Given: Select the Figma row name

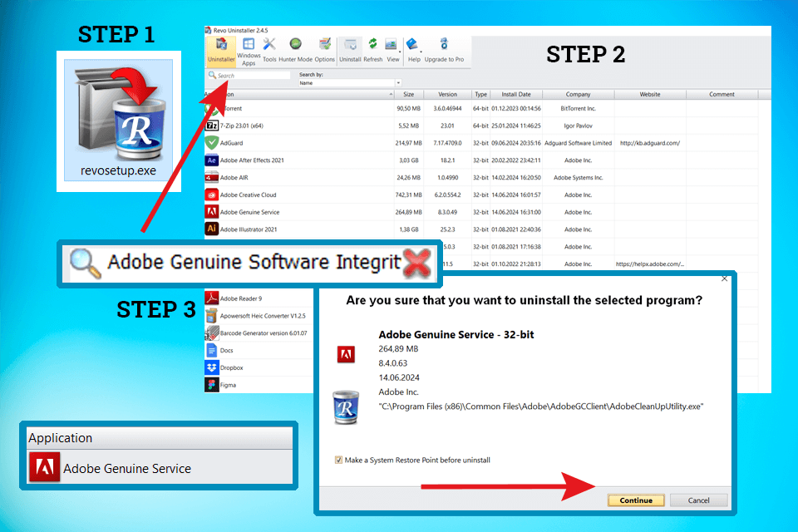Looking at the screenshot, I should pyautogui.click(x=228, y=386).
